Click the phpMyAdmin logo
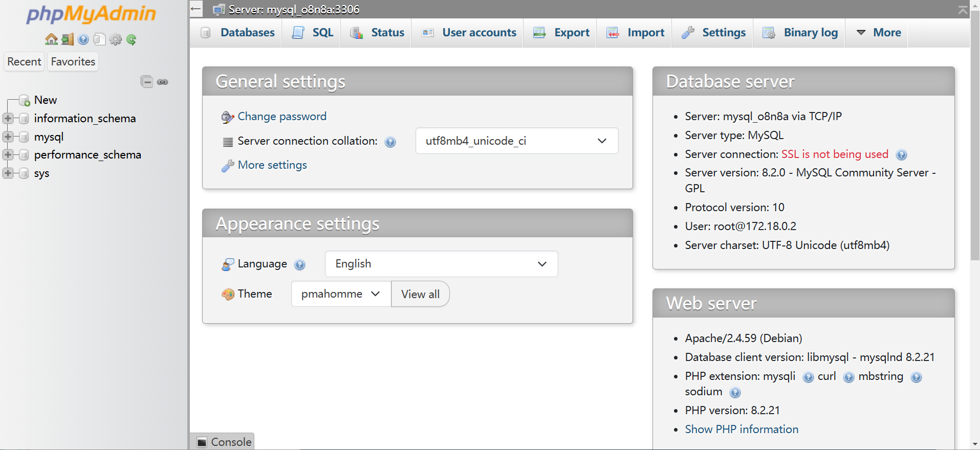The width and height of the screenshot is (980, 450). pyautogui.click(x=91, y=14)
